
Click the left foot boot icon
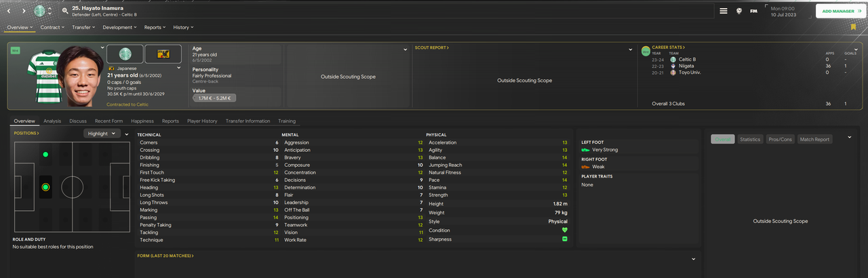pyautogui.click(x=585, y=150)
